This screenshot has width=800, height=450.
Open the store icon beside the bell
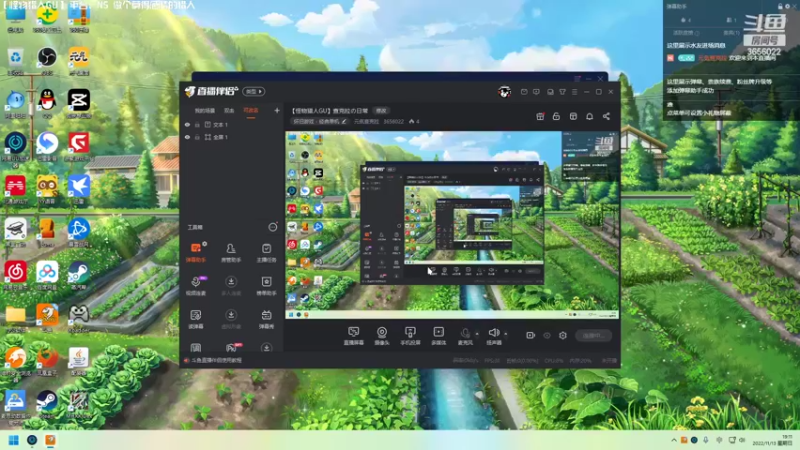(x=573, y=116)
